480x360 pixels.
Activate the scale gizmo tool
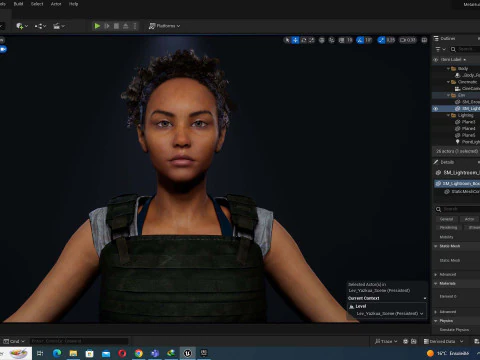(x=311, y=40)
